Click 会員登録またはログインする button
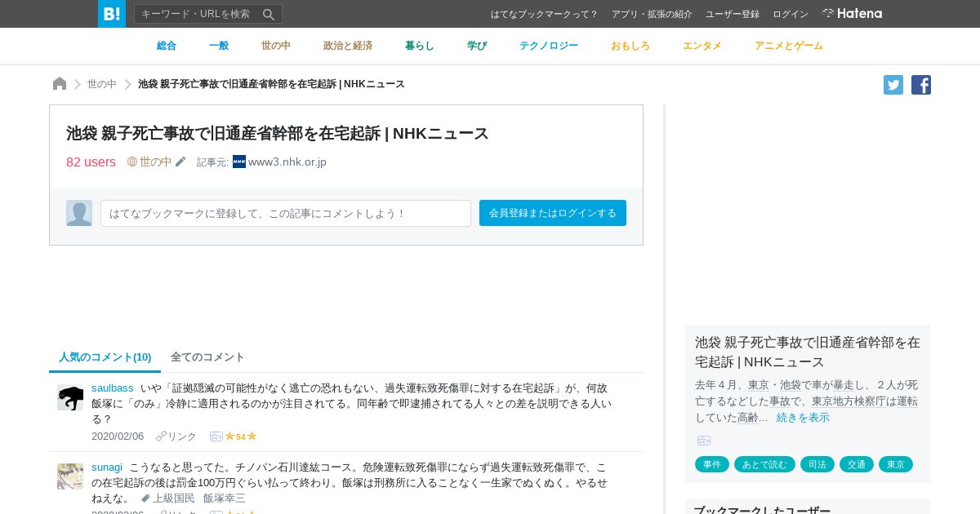Viewport: 980px width, 514px height. tap(553, 213)
